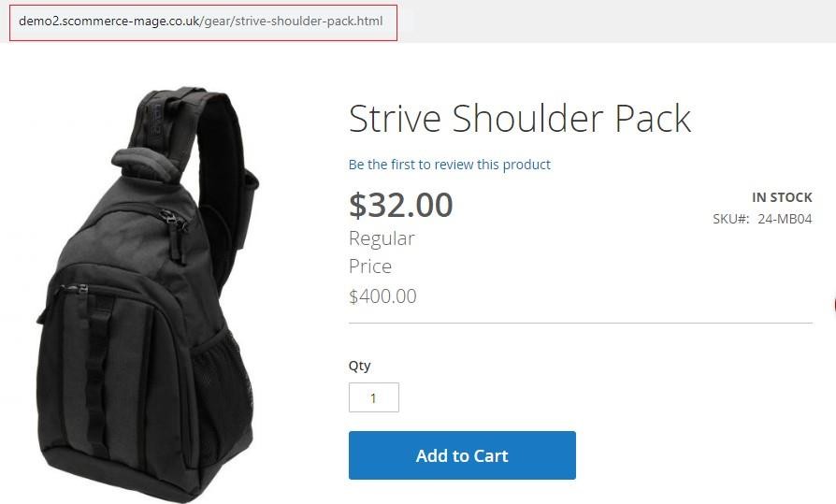Click the IN STOCK availability label

point(782,197)
